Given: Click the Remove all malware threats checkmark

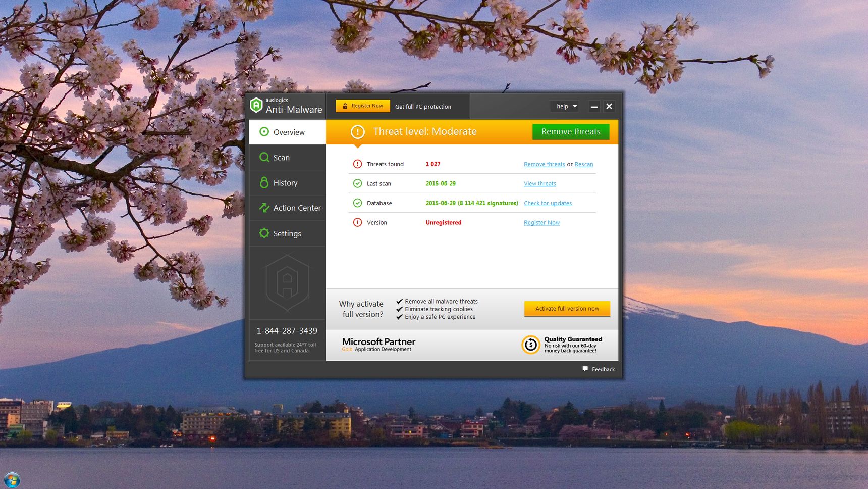Looking at the screenshot, I should click(399, 301).
